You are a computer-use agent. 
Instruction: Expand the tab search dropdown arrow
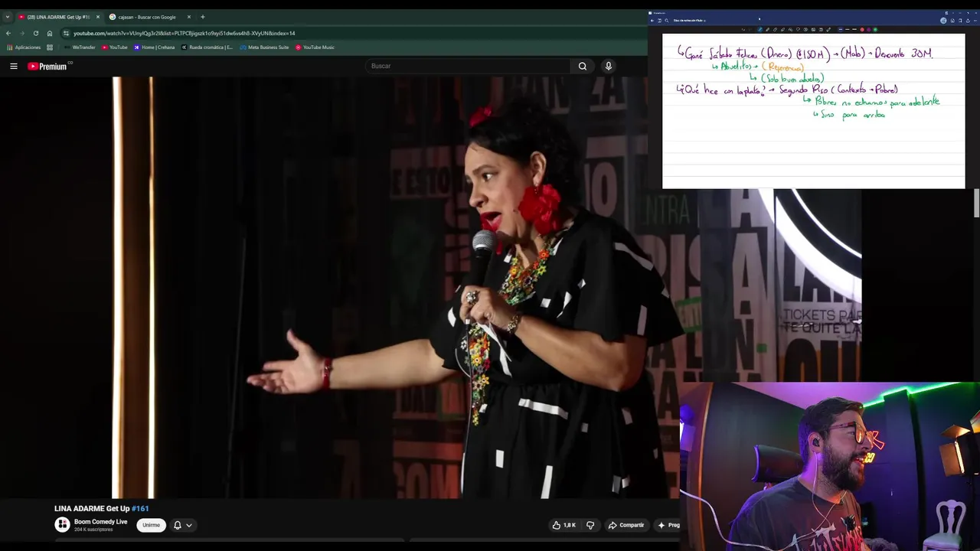point(7,17)
